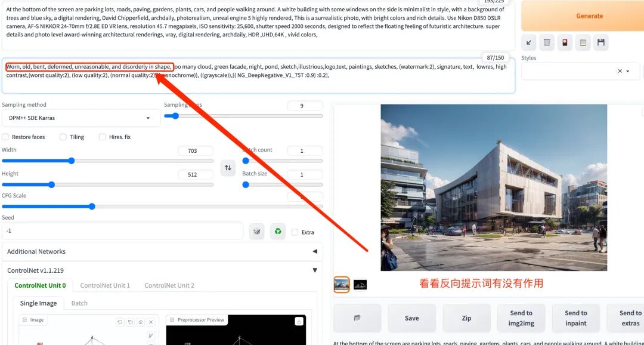Select the first building gallery thumbnail
The image size is (644, 345).
click(341, 285)
